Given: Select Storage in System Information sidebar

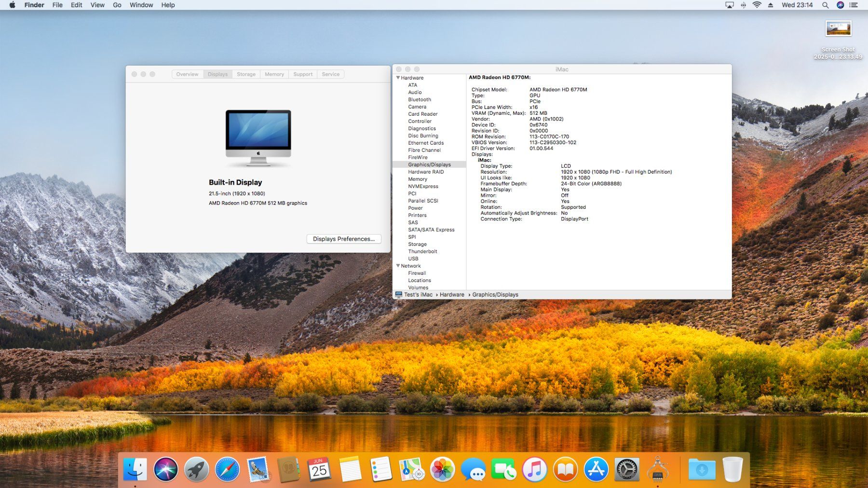Looking at the screenshot, I should click(417, 244).
